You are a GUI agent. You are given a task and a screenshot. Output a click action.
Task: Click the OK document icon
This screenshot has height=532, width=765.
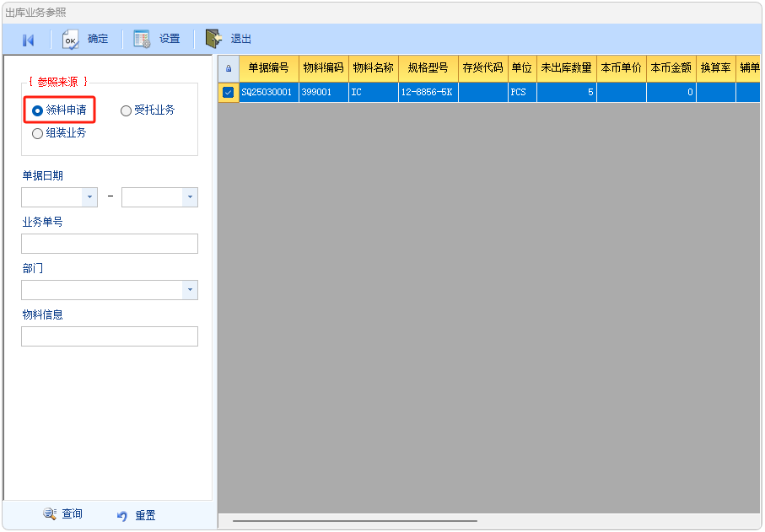pyautogui.click(x=70, y=39)
